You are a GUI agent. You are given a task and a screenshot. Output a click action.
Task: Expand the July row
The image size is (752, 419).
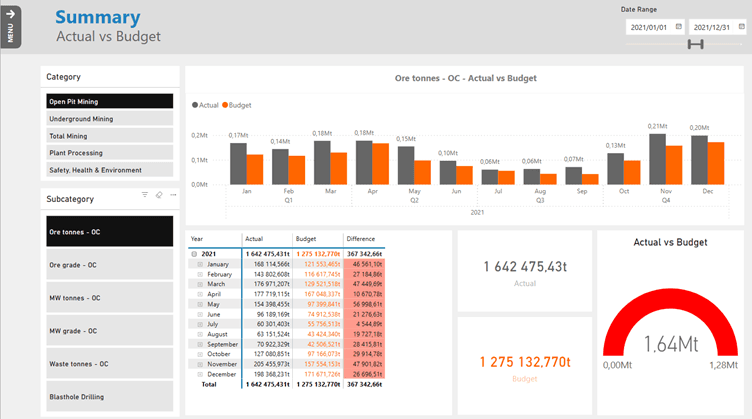tap(200, 324)
